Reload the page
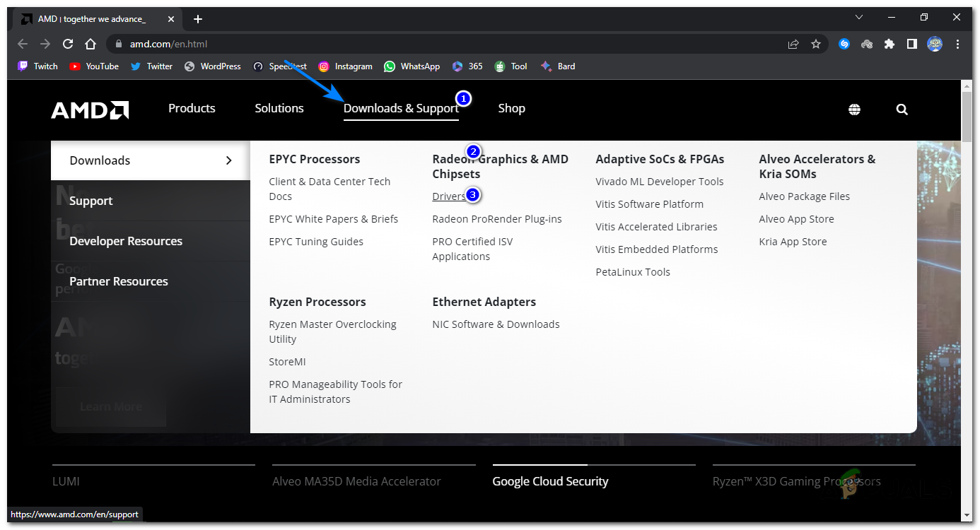 [67, 44]
